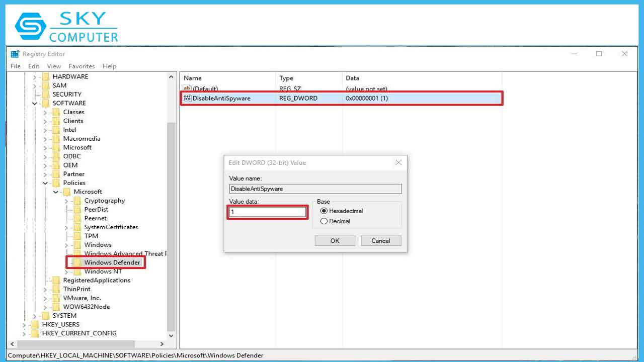Screen dimensions: 644x362
Task: Click the tree pane scroll down arrow
Action: tap(171, 335)
